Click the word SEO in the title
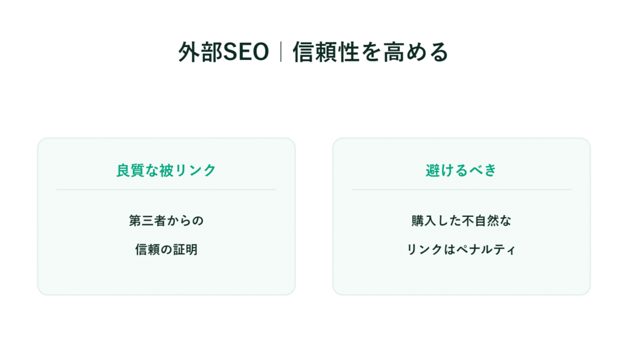The width and height of the screenshot is (628, 364). pyautogui.click(x=246, y=53)
